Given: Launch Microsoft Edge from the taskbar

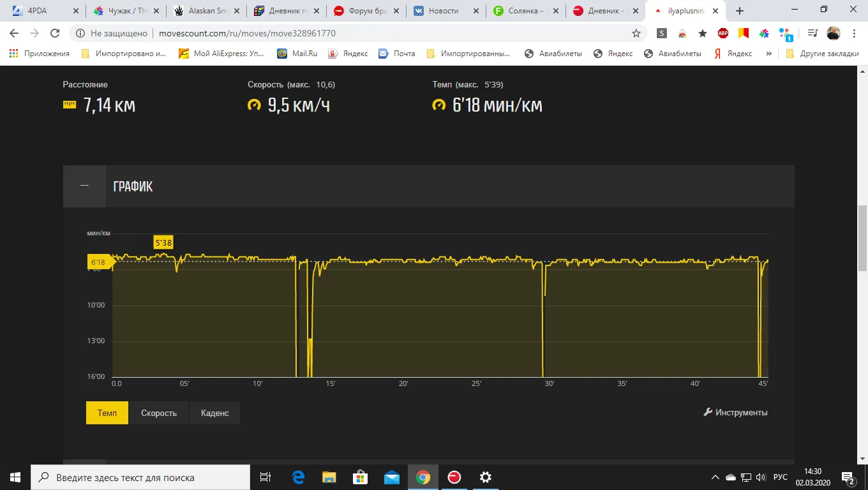Looking at the screenshot, I should click(x=298, y=477).
